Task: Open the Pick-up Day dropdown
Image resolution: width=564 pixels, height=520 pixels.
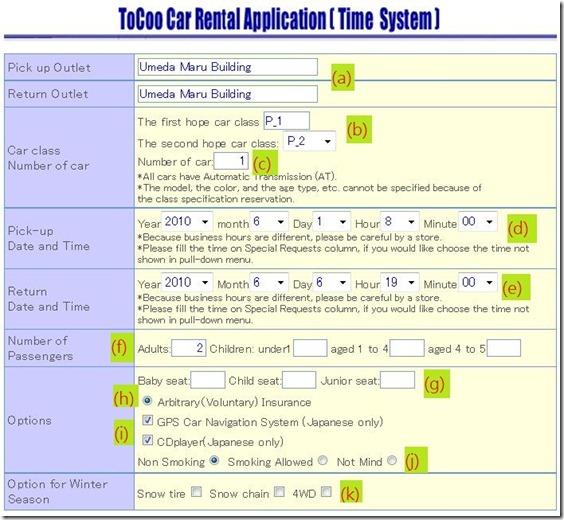Action: [331, 222]
